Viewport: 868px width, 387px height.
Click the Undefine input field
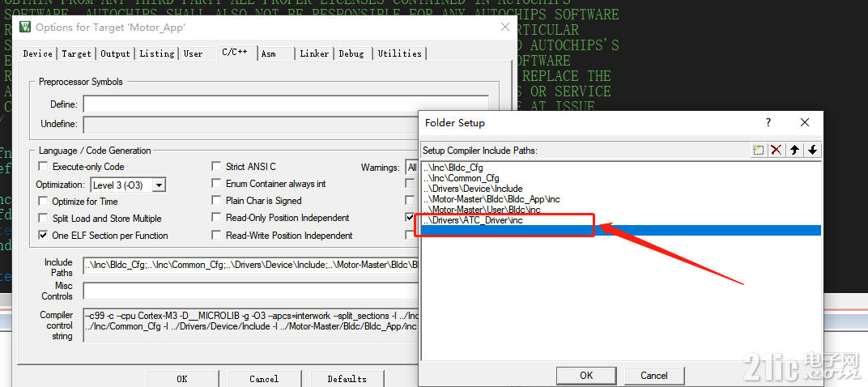pyautogui.click(x=251, y=124)
